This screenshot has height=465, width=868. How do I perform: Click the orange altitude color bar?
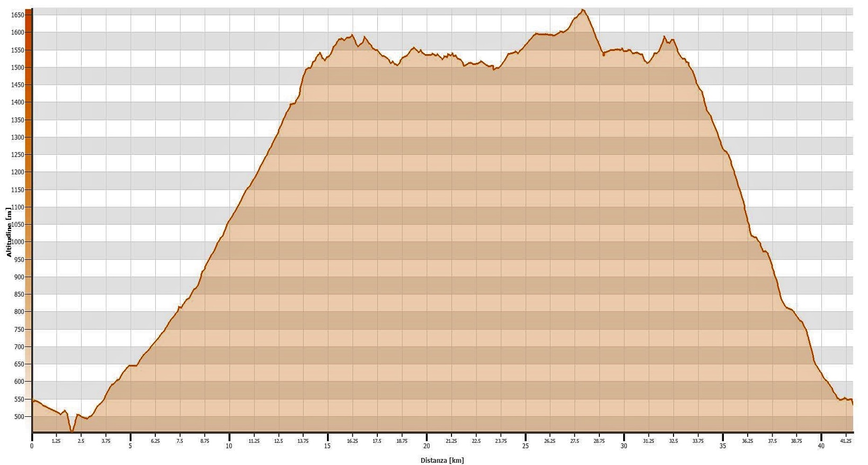click(x=29, y=212)
